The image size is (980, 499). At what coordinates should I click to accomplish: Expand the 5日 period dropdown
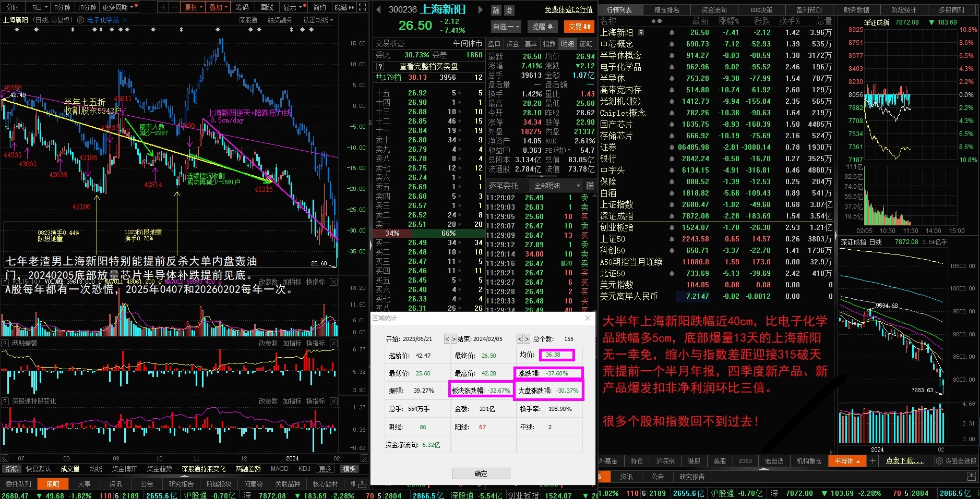pyautogui.click(x=40, y=7)
